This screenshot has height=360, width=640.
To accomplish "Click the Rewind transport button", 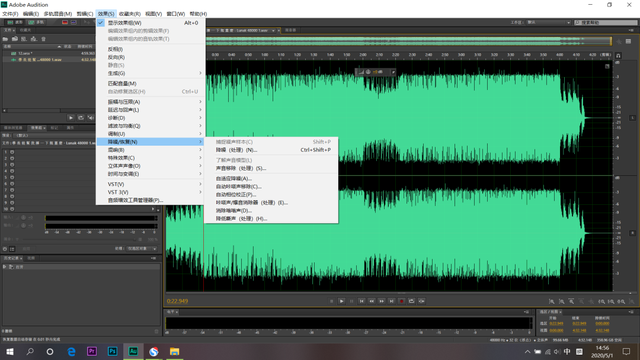I will [x=371, y=301].
